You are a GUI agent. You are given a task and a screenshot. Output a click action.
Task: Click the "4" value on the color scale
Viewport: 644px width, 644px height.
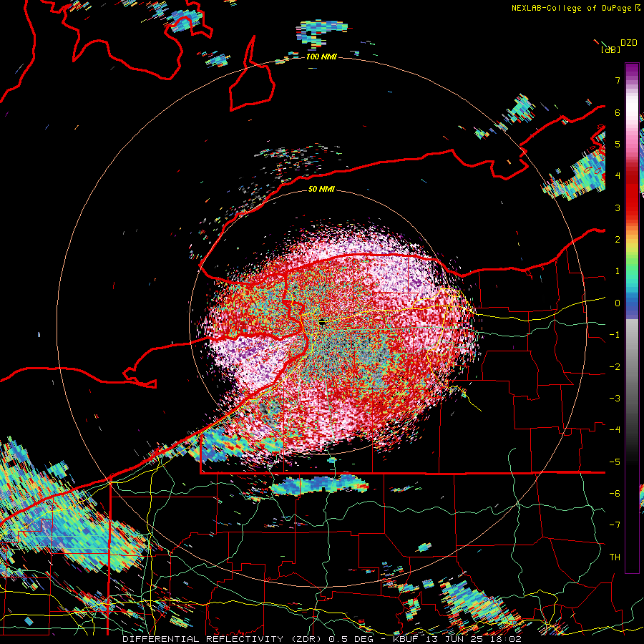click(x=618, y=176)
